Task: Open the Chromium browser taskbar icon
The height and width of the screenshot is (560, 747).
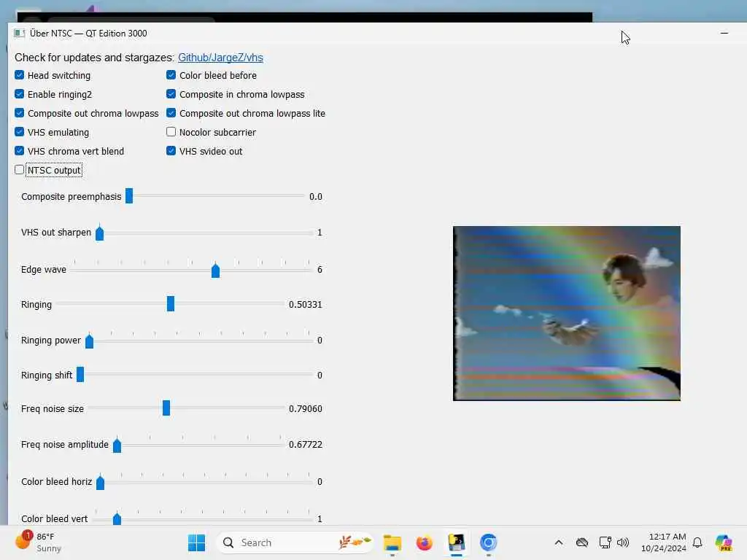Action: click(488, 542)
